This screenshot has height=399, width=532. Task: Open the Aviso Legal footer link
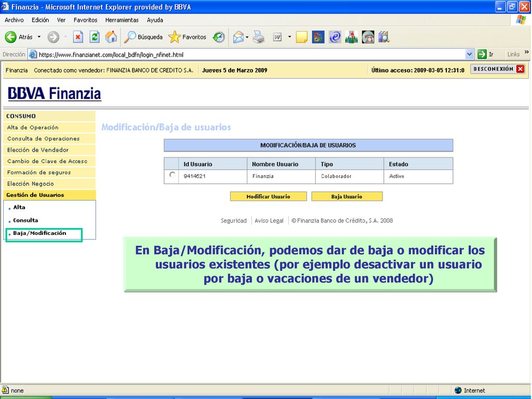[269, 220]
